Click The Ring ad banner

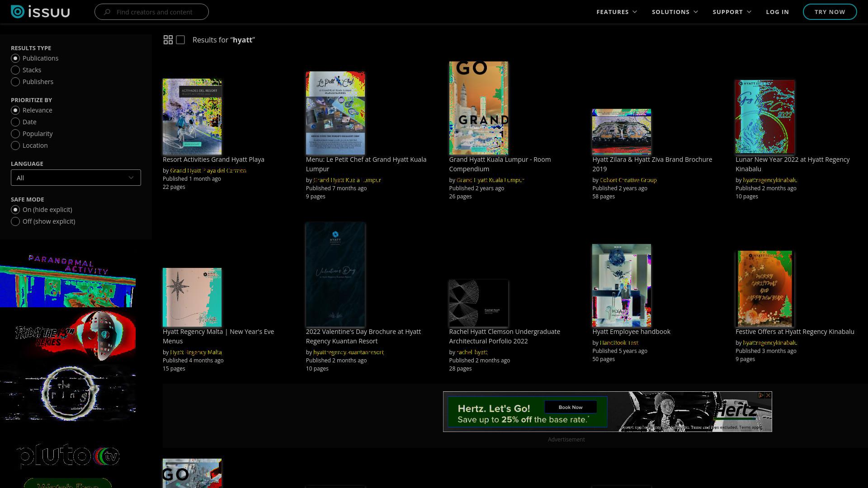(68, 393)
